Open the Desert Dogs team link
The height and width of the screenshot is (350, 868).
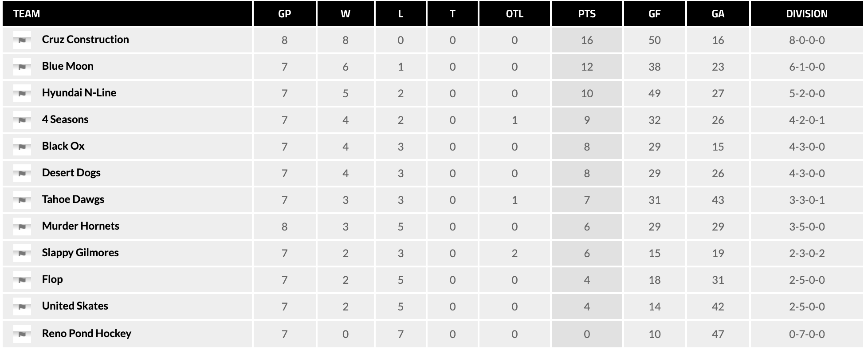[71, 173]
